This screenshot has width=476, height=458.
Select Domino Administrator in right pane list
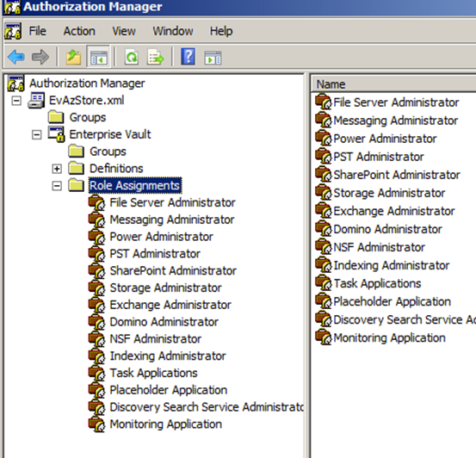(387, 229)
